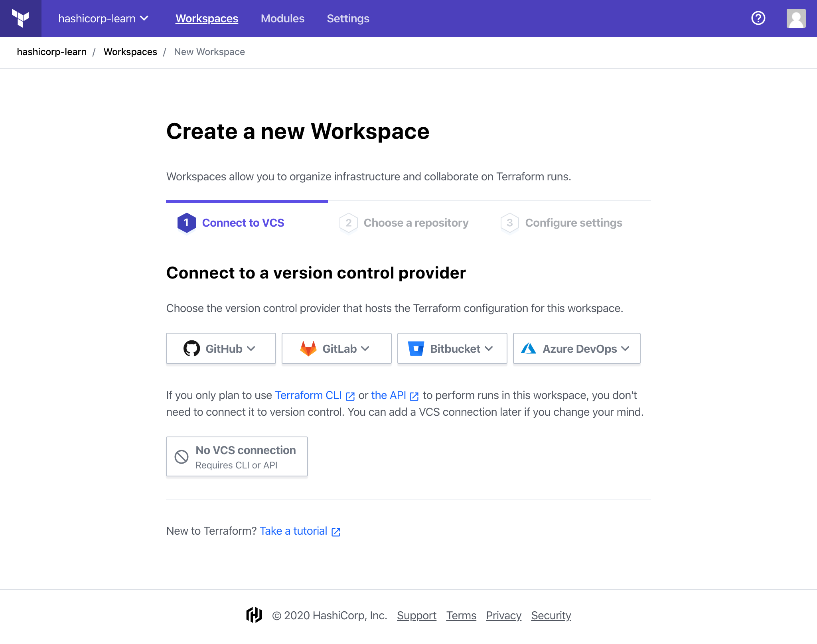The width and height of the screenshot is (817, 644).
Task: Open the help question mark icon
Action: coord(758,18)
